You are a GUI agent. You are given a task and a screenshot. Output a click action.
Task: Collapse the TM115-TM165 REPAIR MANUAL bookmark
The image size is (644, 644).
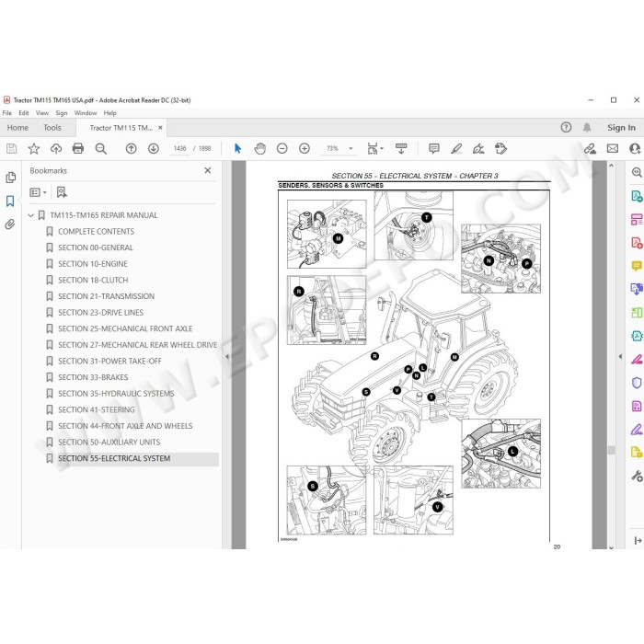pyautogui.click(x=30, y=215)
